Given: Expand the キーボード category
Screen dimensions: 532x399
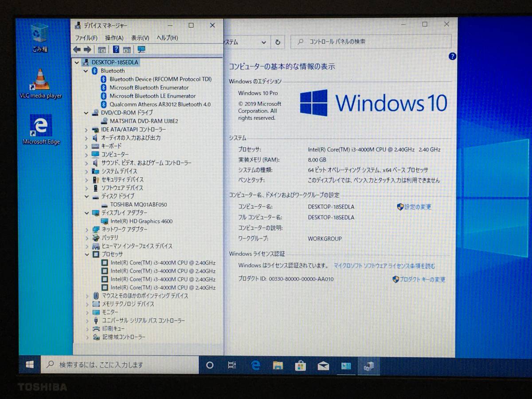Looking at the screenshot, I should tap(86, 146).
